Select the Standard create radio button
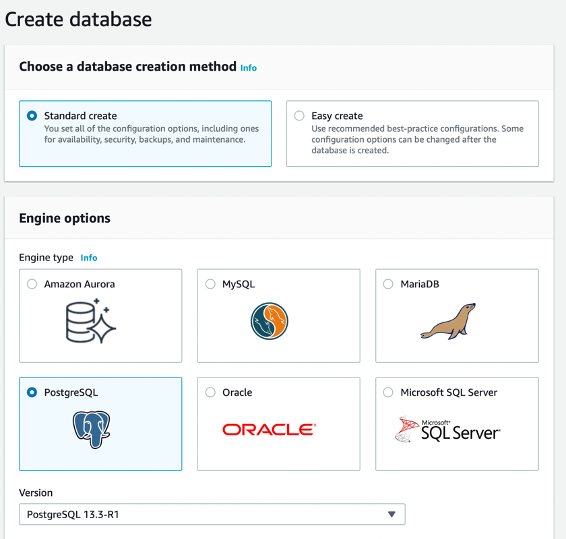566x539 pixels. pyautogui.click(x=32, y=116)
